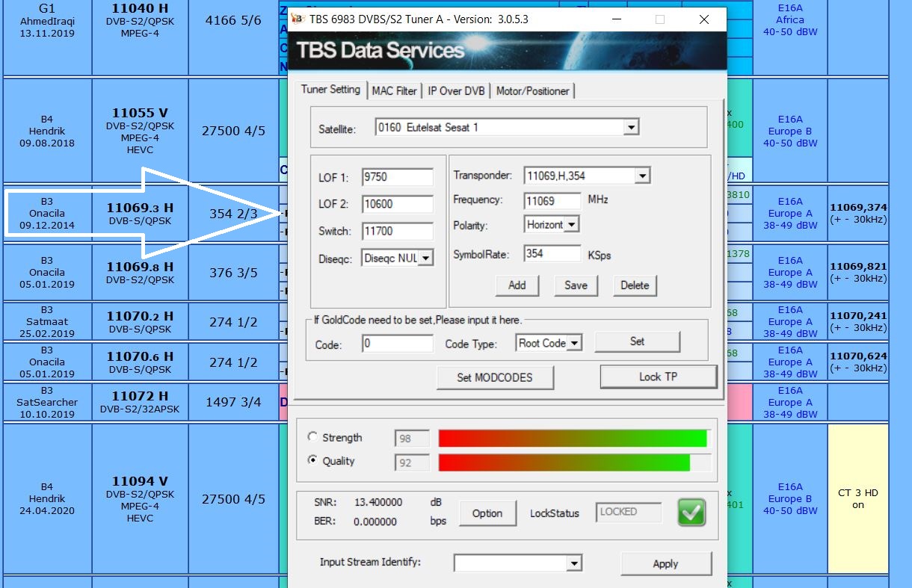Click the 11094 V frequency cell
This screenshot has width=912, height=588.
pos(140,498)
